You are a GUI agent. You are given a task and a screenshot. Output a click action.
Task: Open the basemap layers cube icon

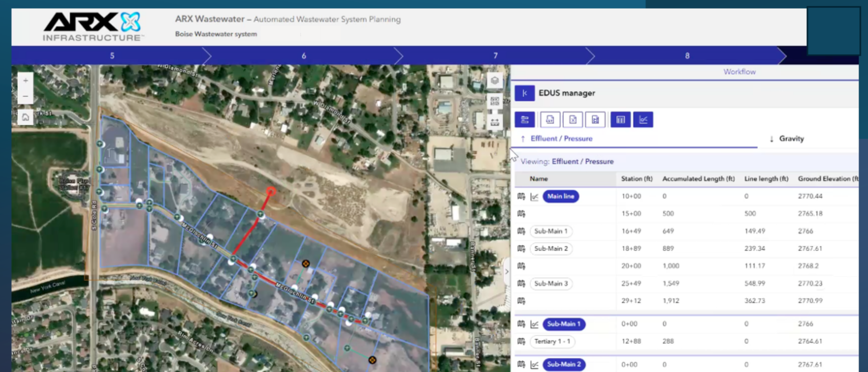point(495,81)
